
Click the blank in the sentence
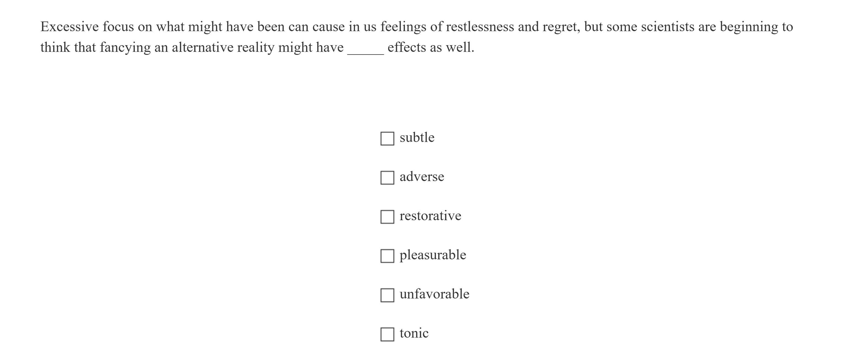pyautogui.click(x=365, y=49)
